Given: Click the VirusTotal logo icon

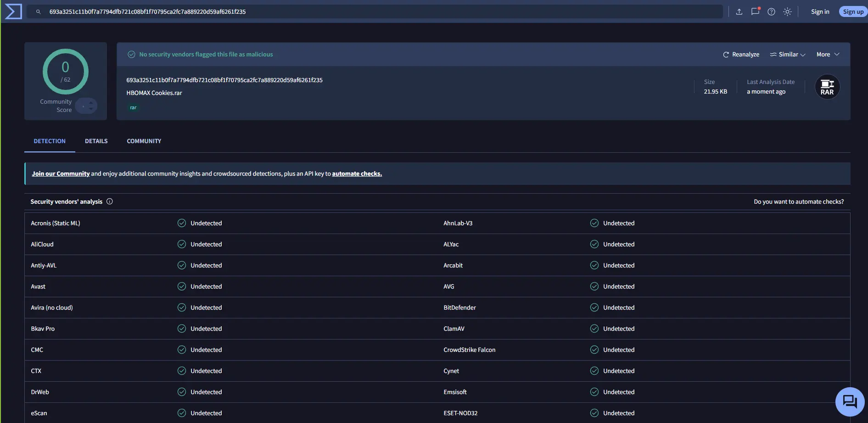Looking at the screenshot, I should [x=13, y=11].
